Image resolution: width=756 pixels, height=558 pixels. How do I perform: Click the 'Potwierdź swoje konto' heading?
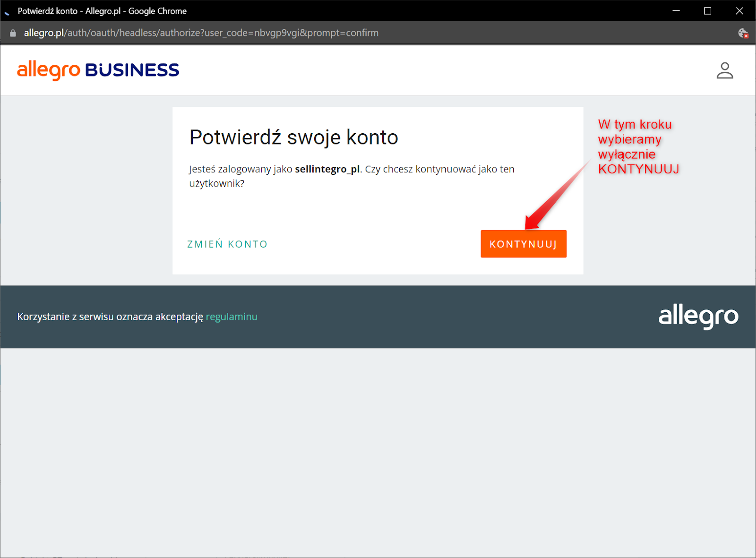click(294, 137)
